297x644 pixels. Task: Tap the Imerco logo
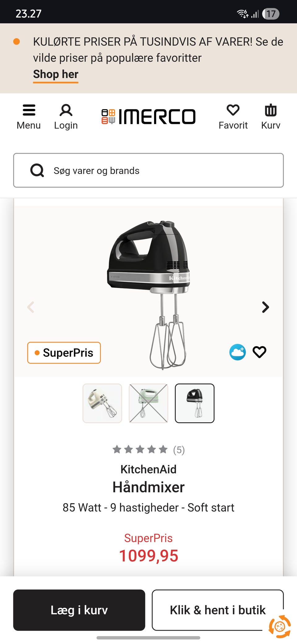(x=148, y=117)
